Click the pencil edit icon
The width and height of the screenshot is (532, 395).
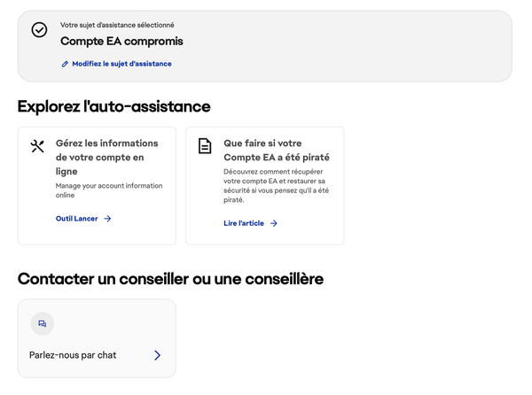tap(65, 64)
